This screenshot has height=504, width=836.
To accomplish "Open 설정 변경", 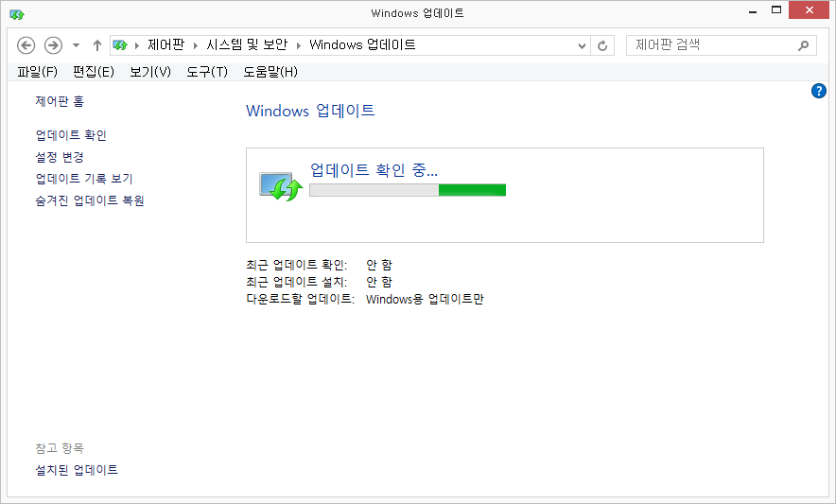I will (60, 157).
